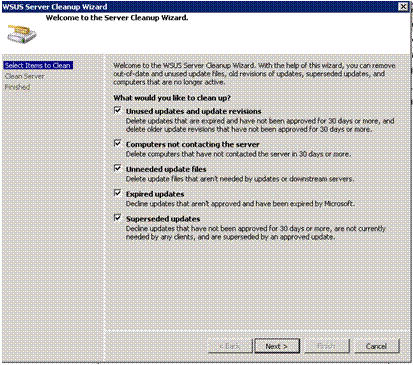Select the Clean Server step in sidebar
The width and height of the screenshot is (413, 365).
(24, 76)
